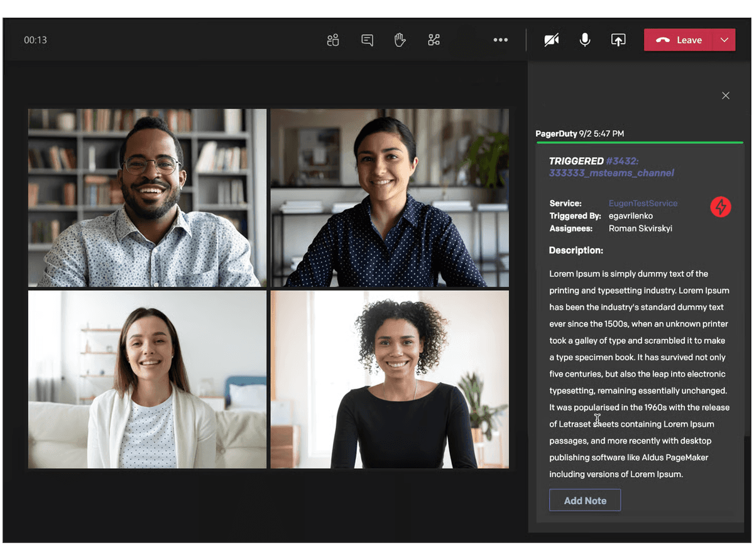Click the share content icon
Screen dimensions: 754x560
(618, 40)
